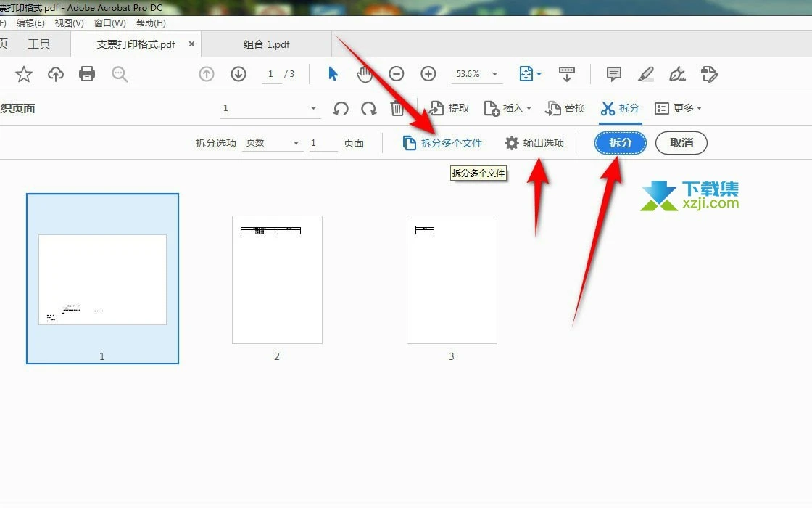Select page 2 thumbnail
This screenshot has width=812, height=508.
[x=277, y=279]
